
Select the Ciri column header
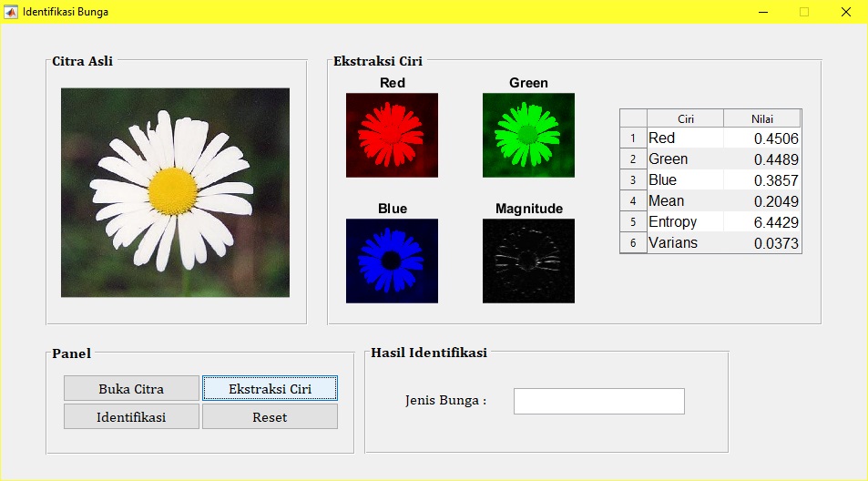(x=685, y=118)
